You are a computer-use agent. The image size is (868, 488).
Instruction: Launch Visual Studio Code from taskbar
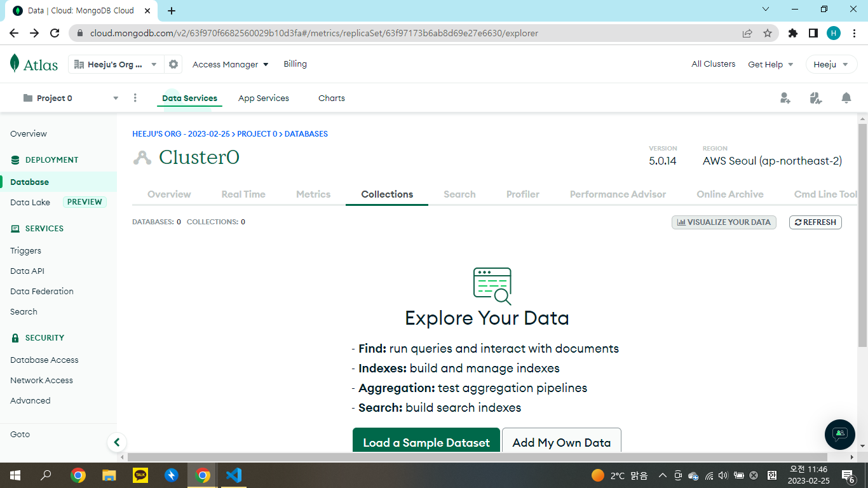pos(234,475)
